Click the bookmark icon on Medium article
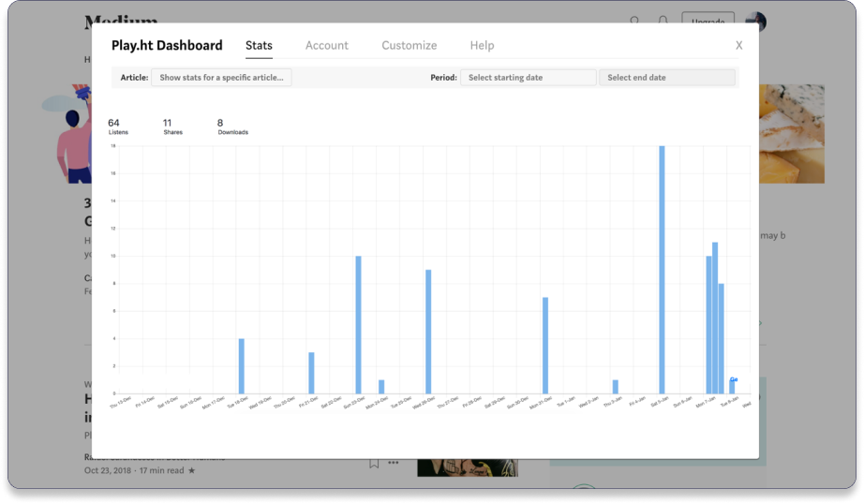The width and height of the screenshot is (864, 504). [374, 464]
